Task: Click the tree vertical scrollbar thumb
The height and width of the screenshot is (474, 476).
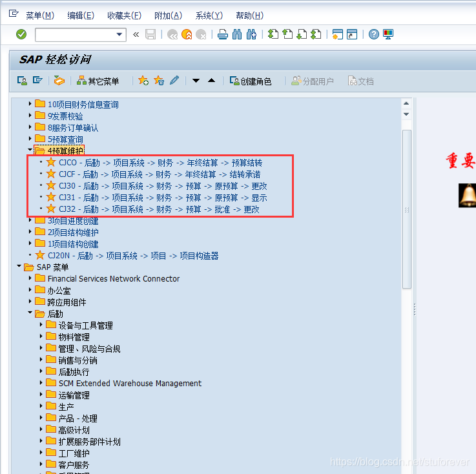Action: tap(406, 209)
